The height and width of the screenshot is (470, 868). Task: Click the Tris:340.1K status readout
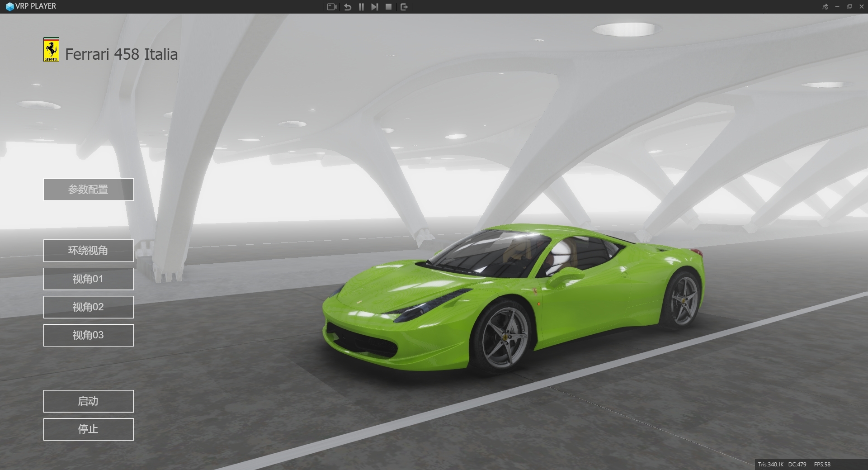click(771, 465)
